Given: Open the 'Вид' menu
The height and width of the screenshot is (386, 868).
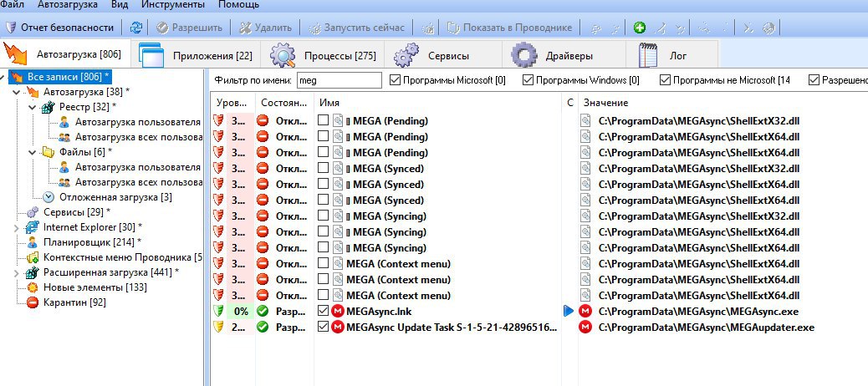Looking at the screenshot, I should point(120,5).
